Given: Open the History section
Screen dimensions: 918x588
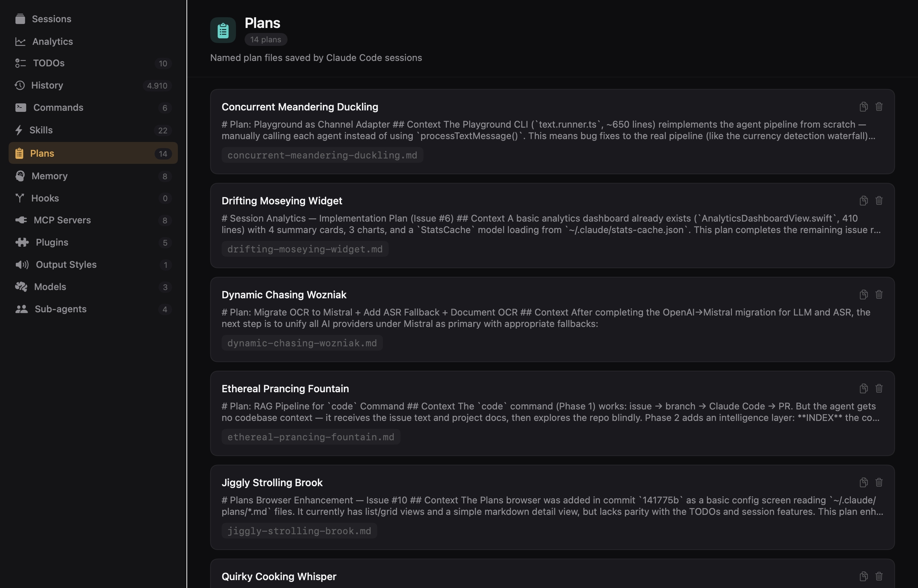Looking at the screenshot, I should pos(47,85).
